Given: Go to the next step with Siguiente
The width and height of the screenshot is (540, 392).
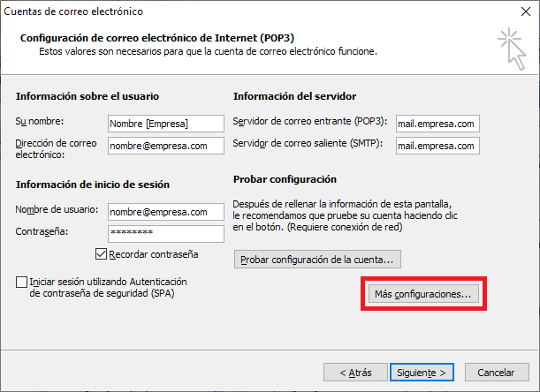Looking at the screenshot, I should (x=422, y=373).
